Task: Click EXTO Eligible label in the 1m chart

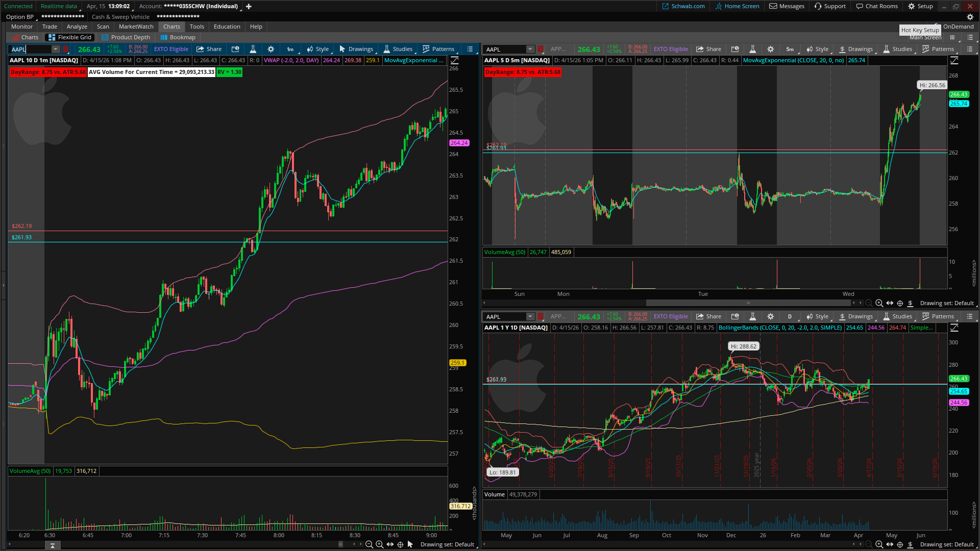Action: [x=171, y=49]
